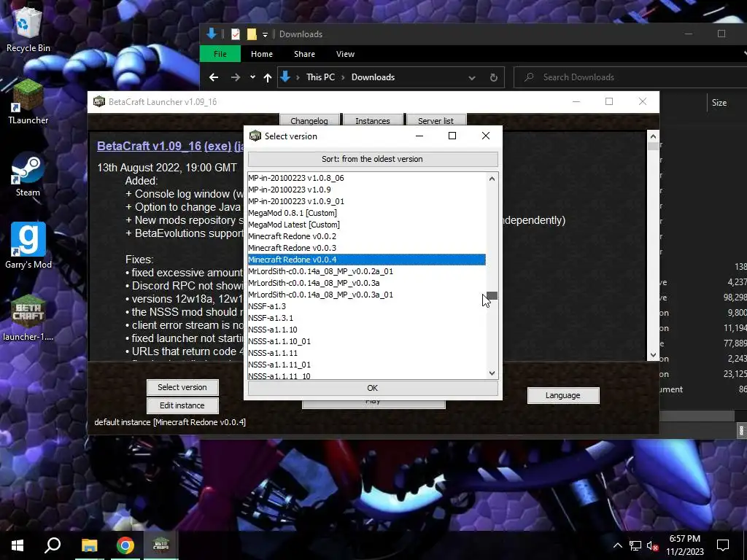Confirm version selection with OK
The image size is (747, 560).
point(373,388)
